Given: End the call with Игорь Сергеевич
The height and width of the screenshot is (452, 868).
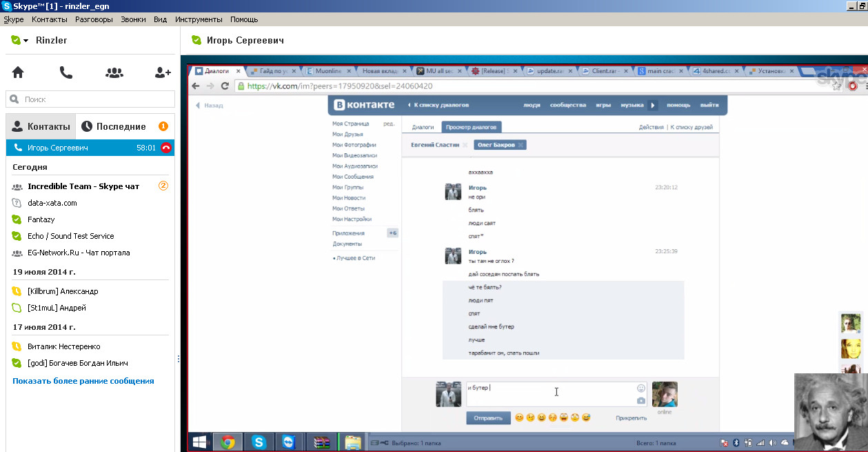Looking at the screenshot, I should coord(166,148).
